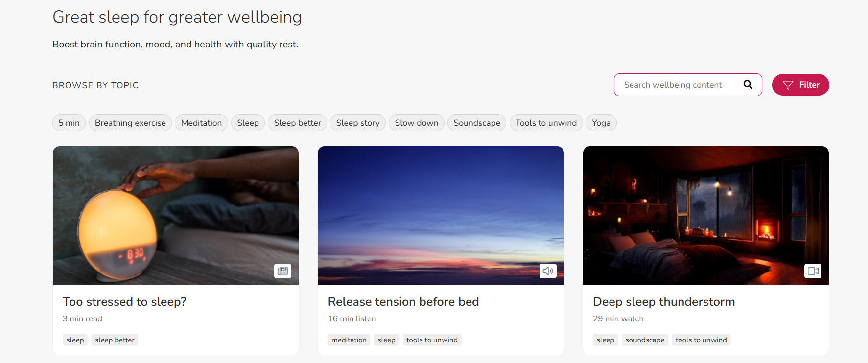Choose the Soundscape topic chip
Screen dimensions: 868x363
[x=476, y=123]
